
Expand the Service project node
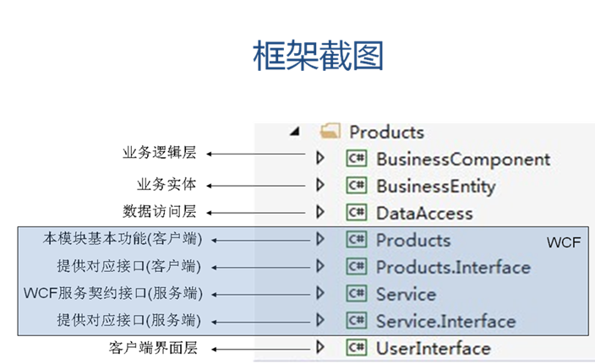pyautogui.click(x=320, y=293)
